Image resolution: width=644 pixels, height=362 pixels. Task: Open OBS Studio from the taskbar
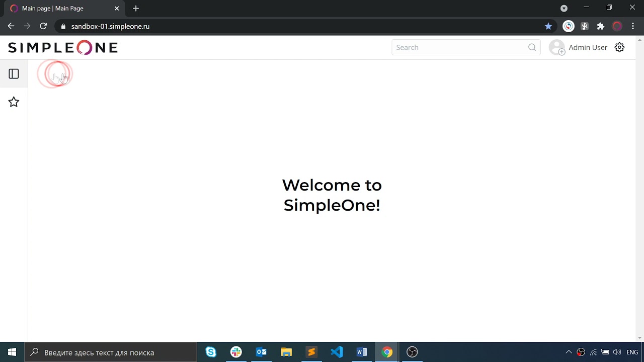coord(412,352)
